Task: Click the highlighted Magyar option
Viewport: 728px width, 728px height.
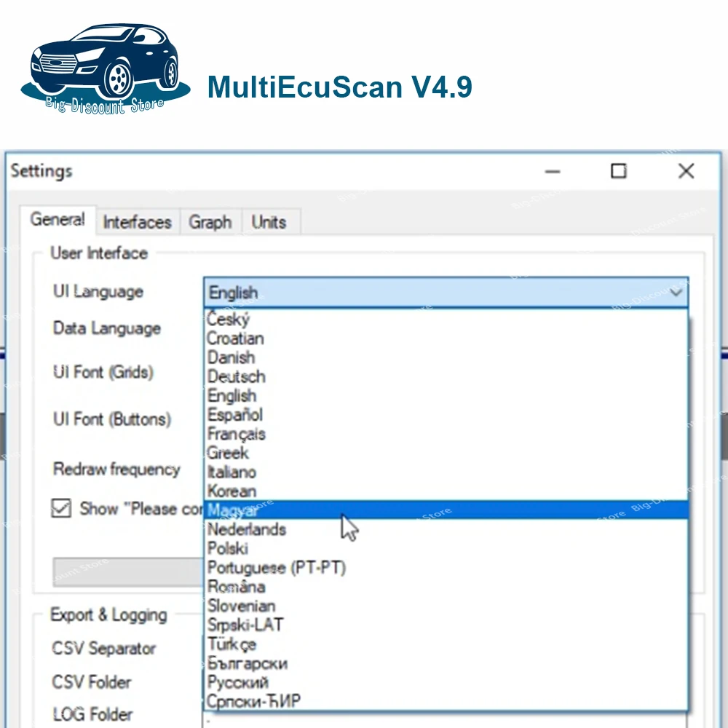Action: [446, 510]
